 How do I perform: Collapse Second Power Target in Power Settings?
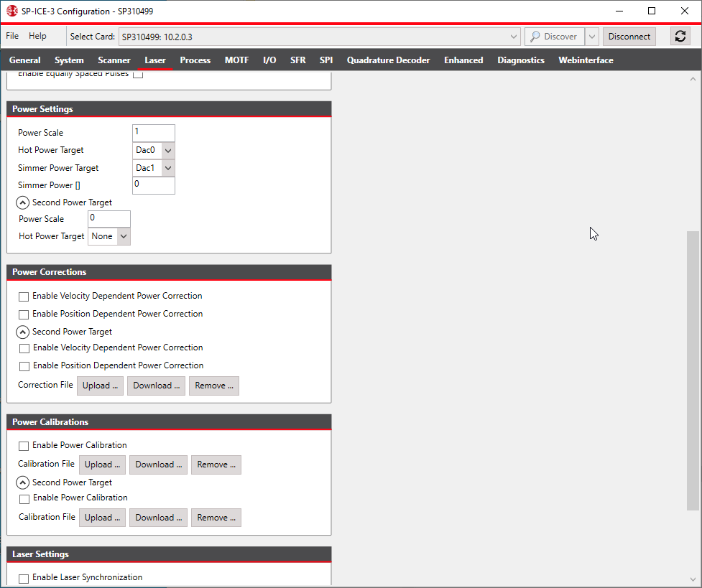22,202
